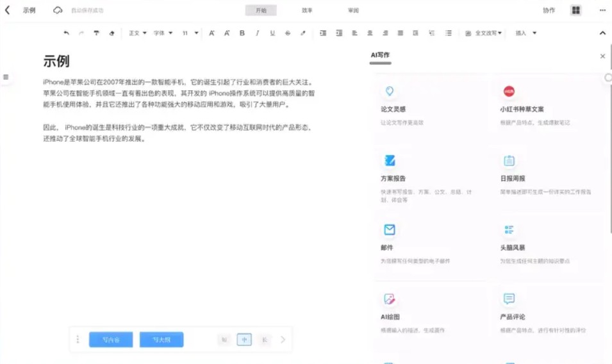Clear formatting with the eraser icon
This screenshot has height=364, width=612.
click(112, 33)
